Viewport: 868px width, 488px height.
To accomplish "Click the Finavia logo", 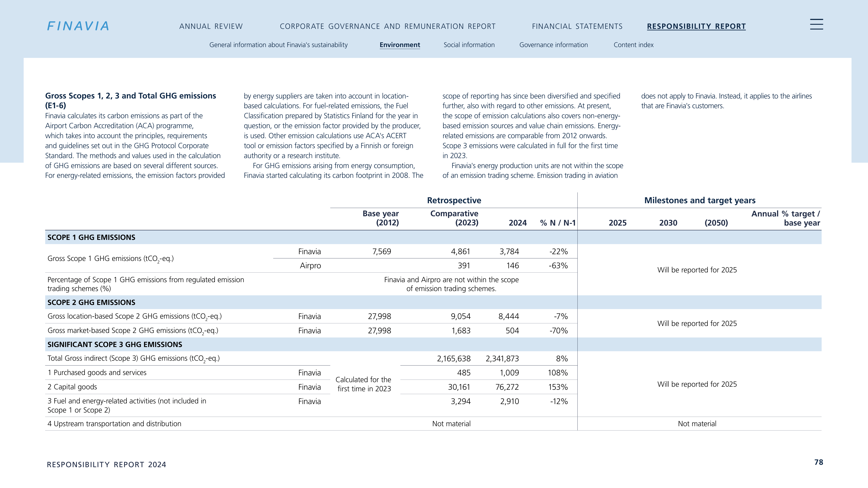I will 78,26.
